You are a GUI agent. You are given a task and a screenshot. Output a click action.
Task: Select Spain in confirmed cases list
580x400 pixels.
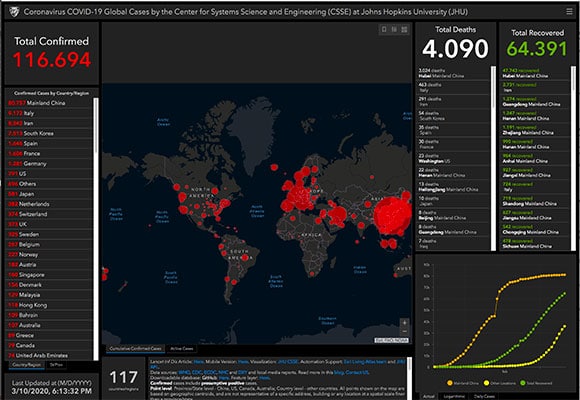click(49, 144)
